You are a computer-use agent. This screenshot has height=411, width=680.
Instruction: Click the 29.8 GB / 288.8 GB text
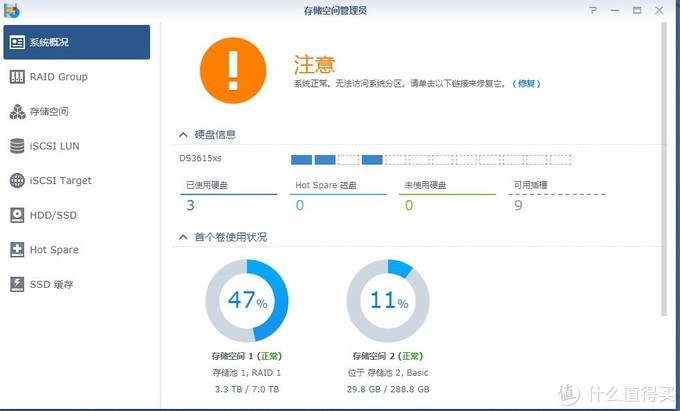[388, 389]
